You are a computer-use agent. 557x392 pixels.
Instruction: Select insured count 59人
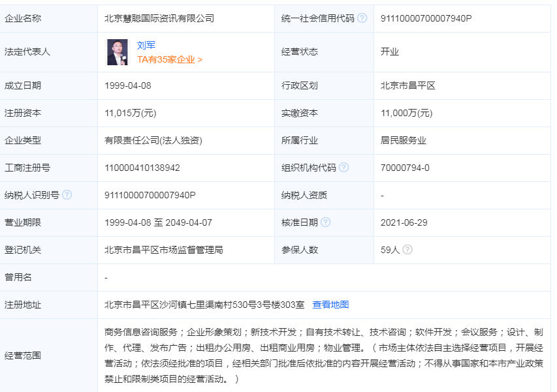tap(390, 250)
